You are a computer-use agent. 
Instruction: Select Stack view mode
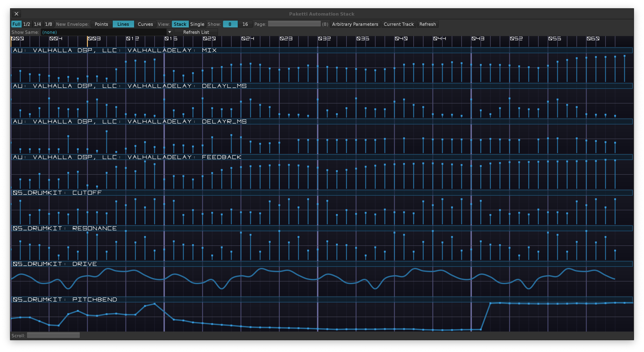(x=180, y=24)
